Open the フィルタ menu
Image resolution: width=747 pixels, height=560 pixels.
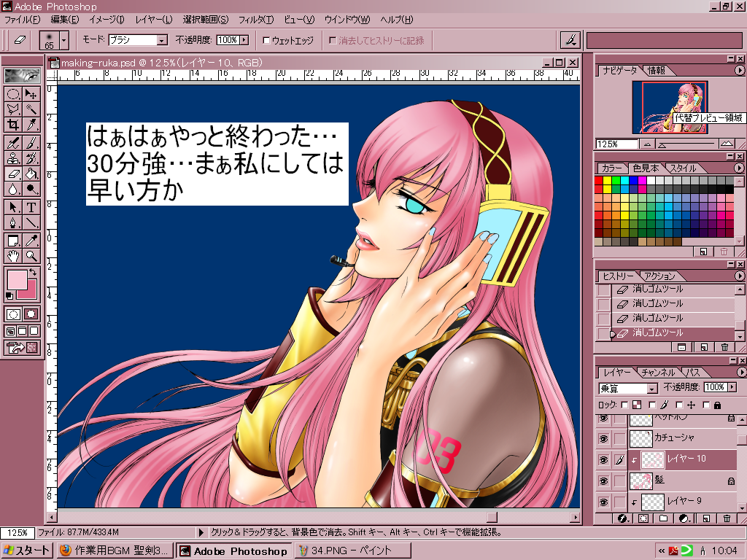[255, 20]
